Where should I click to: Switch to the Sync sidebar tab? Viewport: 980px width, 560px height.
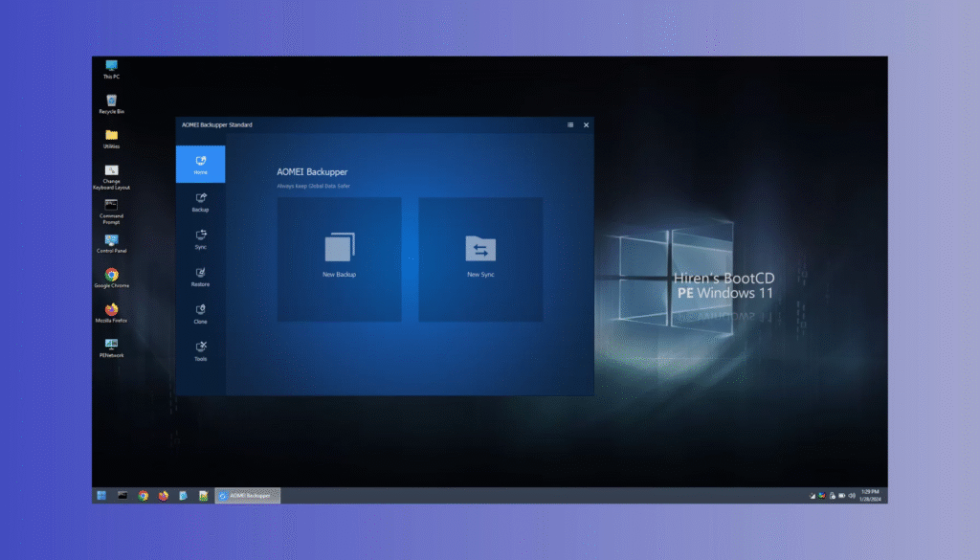pos(200,238)
